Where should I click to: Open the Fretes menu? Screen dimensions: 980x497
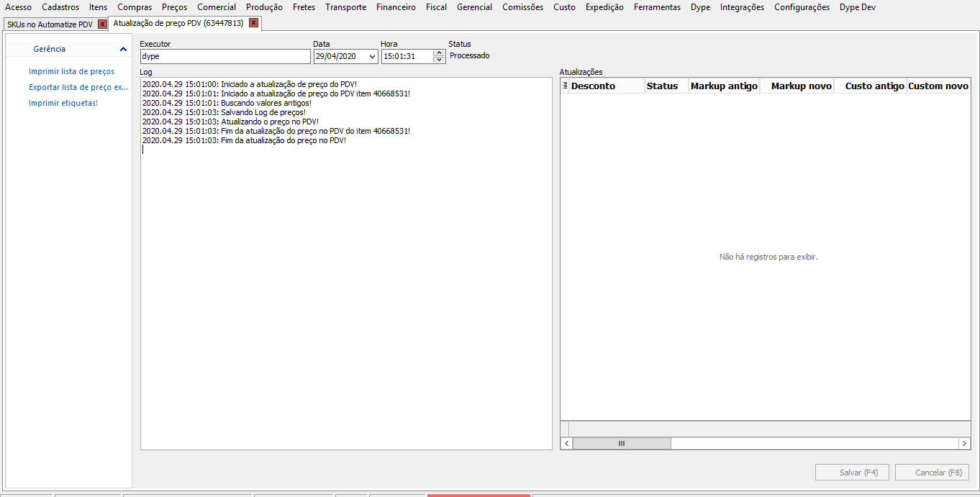(304, 7)
